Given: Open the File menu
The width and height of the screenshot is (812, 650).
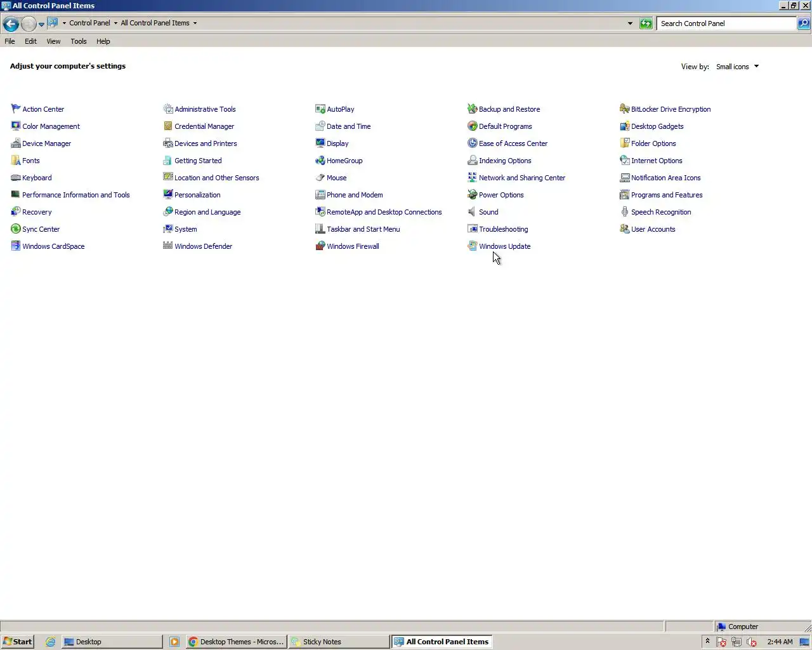Looking at the screenshot, I should click(10, 41).
